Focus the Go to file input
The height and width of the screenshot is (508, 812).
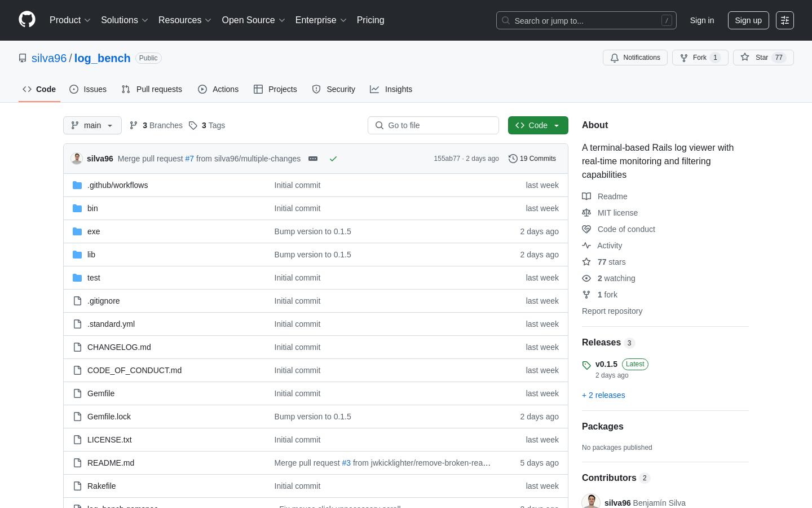[x=433, y=125]
